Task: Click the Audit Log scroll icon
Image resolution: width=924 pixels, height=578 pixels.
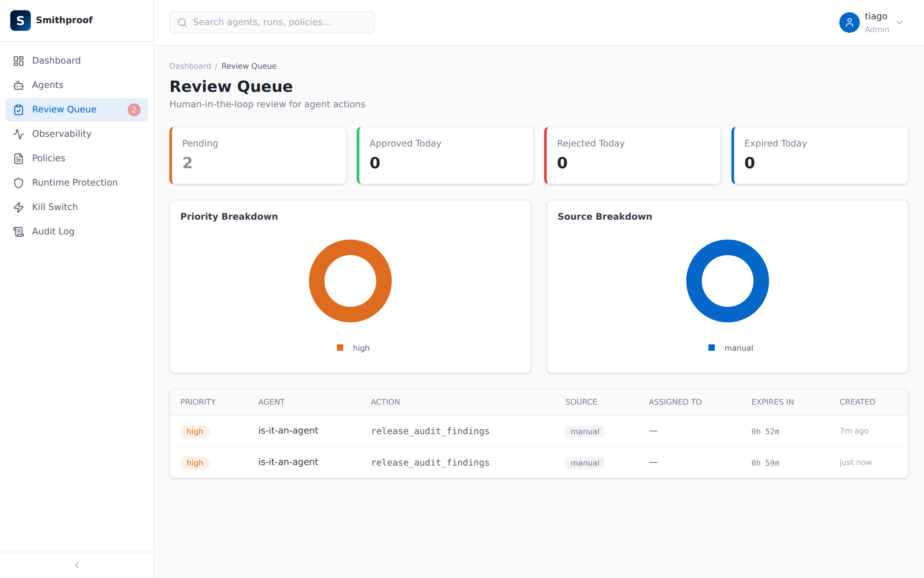Action: pos(19,232)
